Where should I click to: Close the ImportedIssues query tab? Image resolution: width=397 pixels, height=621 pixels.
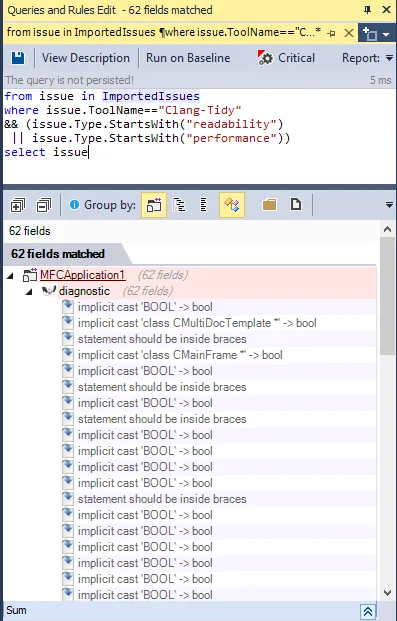point(349,33)
